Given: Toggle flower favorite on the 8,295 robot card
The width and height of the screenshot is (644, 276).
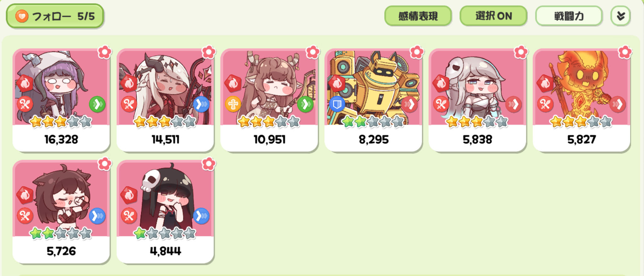Looking at the screenshot, I should point(417,52).
